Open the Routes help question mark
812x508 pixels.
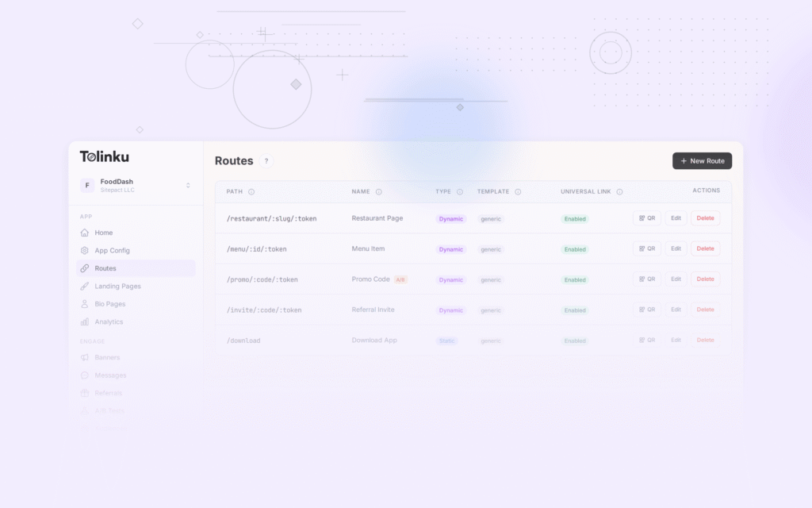266,160
